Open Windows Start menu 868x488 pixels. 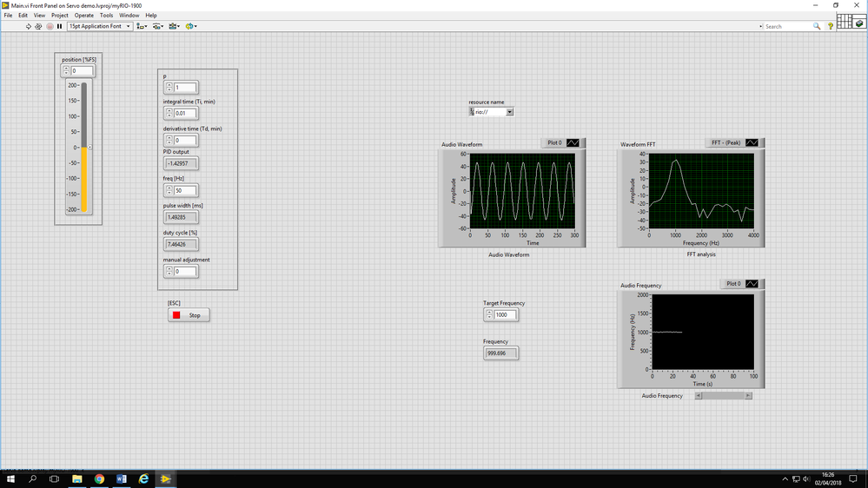(10, 479)
